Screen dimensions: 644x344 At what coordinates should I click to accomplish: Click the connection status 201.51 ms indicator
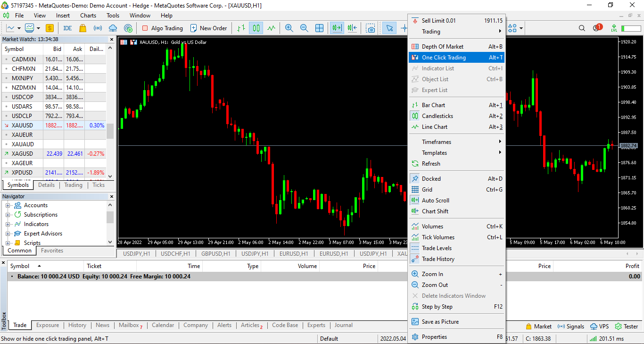(x=606, y=339)
